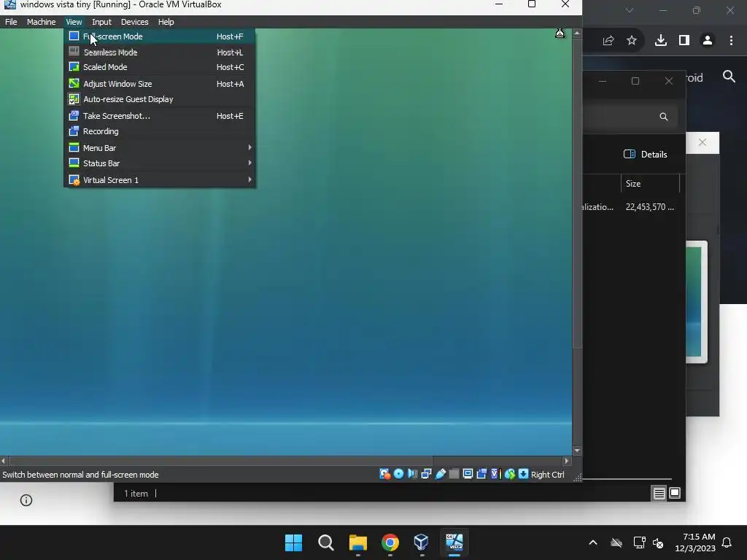747x560 pixels.
Task: Open Chrome three-dot menu
Action: coord(731,41)
